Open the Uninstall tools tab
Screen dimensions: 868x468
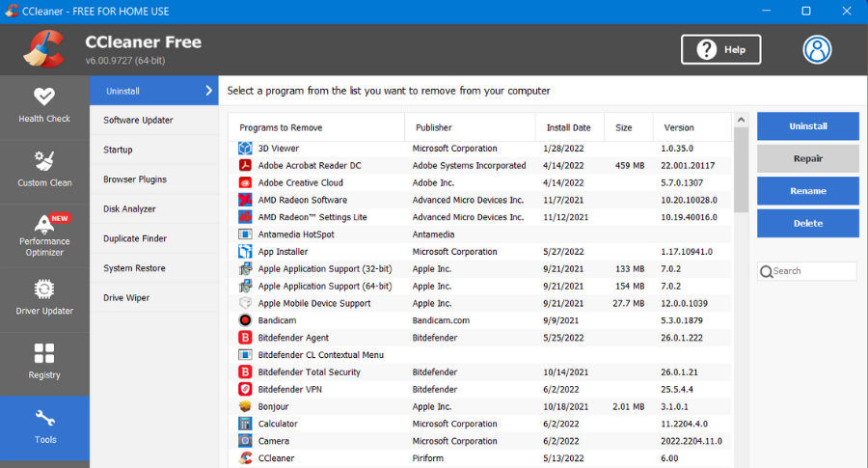point(154,91)
